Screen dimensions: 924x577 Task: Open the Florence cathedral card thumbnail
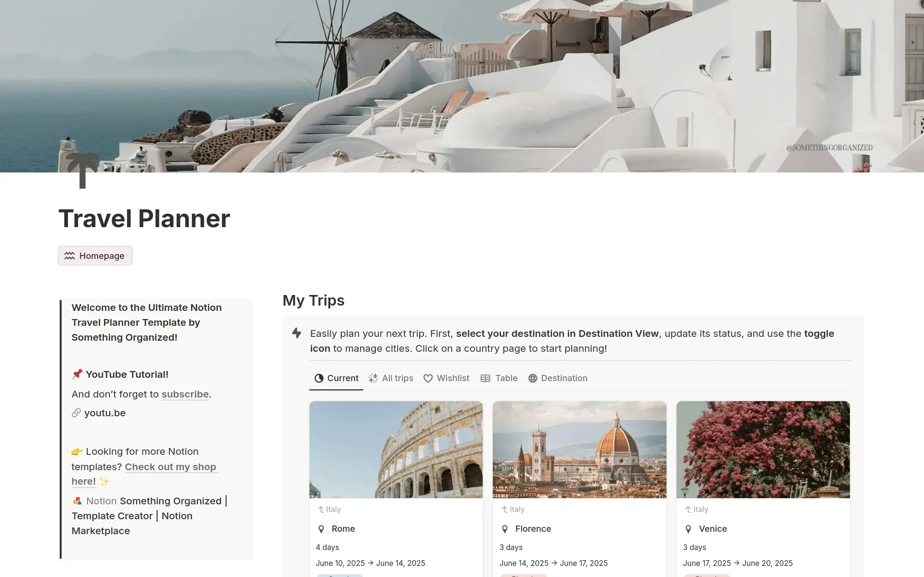pos(579,449)
